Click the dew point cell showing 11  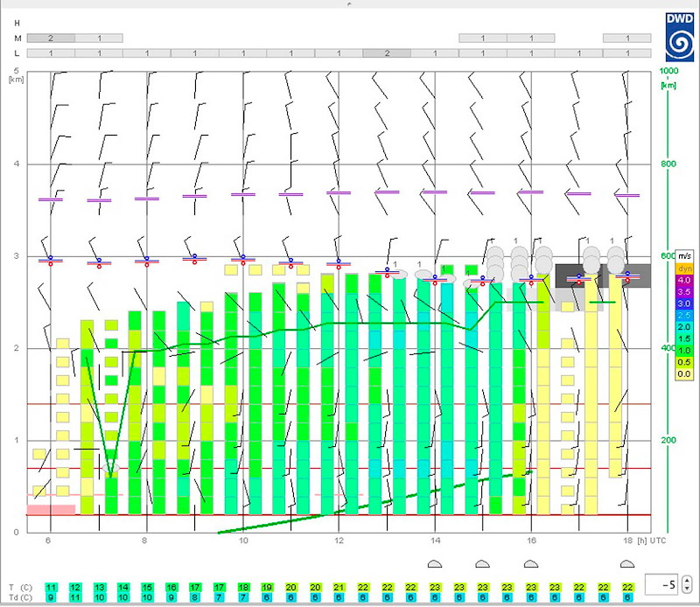(75, 597)
